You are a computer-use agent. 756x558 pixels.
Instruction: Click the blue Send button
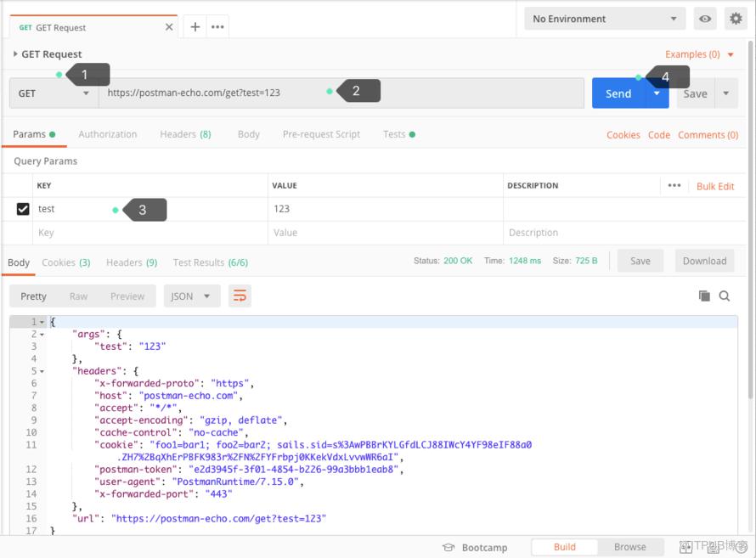(x=618, y=93)
